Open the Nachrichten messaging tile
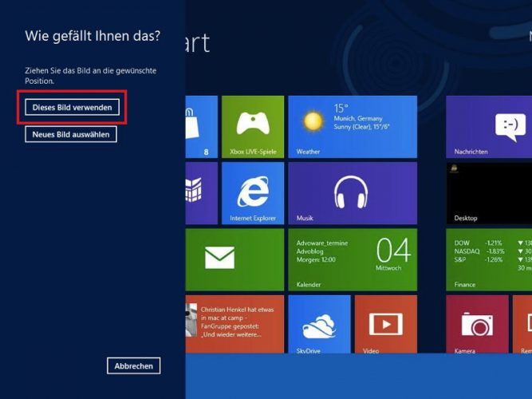532x399 pixels. (489, 127)
